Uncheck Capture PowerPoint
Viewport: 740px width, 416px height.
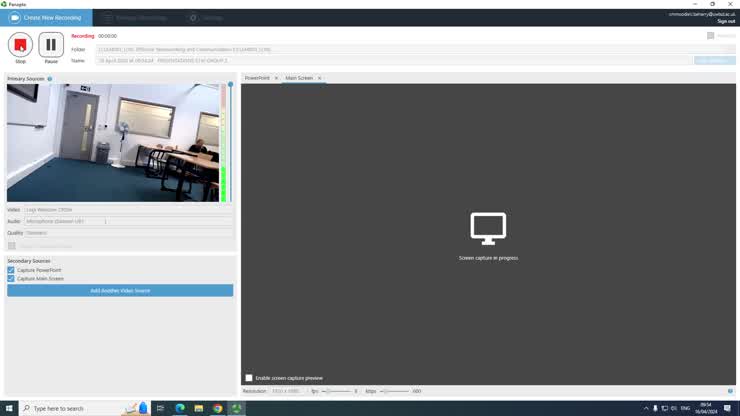[x=11, y=270]
